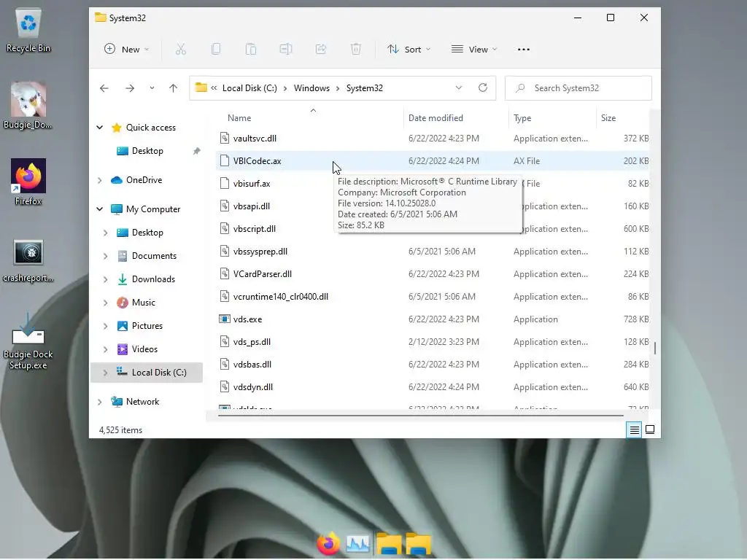Go back with the left arrow

point(104,88)
